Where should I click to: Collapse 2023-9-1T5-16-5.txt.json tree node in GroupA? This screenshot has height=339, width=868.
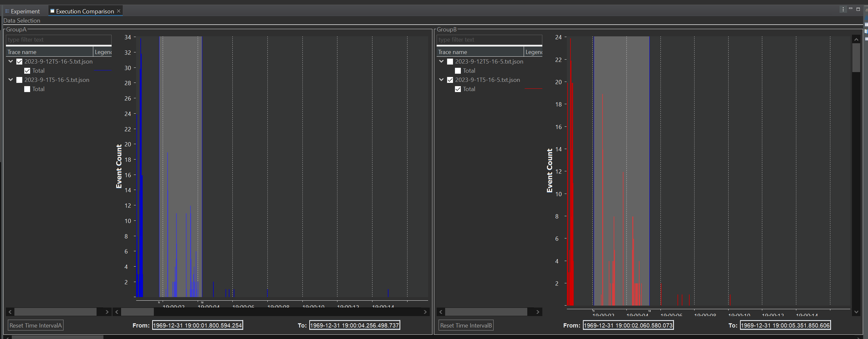[11, 80]
